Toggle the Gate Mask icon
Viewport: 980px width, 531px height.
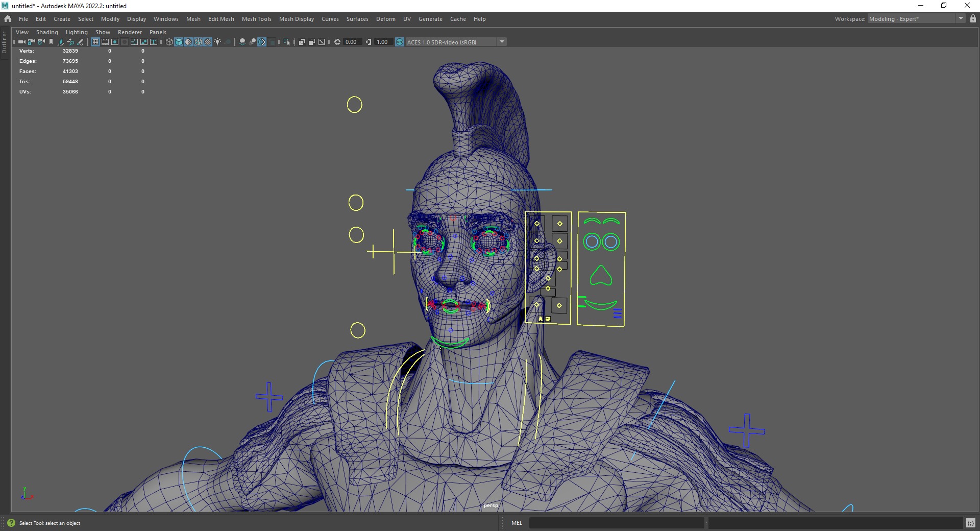pos(125,42)
